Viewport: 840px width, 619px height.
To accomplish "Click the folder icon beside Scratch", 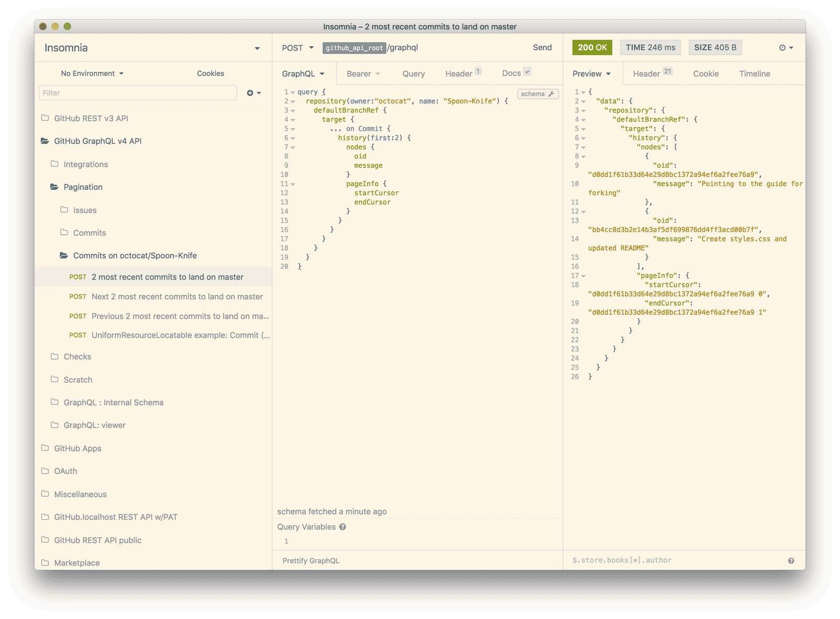I will (x=55, y=379).
